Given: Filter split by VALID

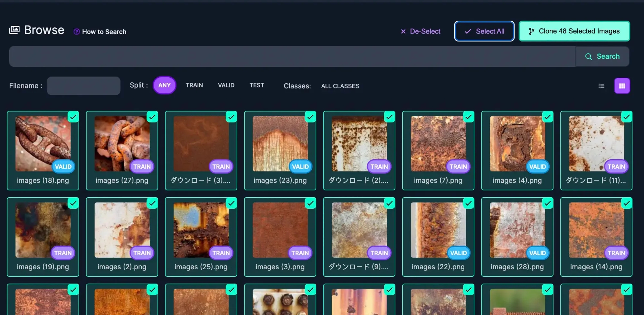Looking at the screenshot, I should [x=226, y=85].
